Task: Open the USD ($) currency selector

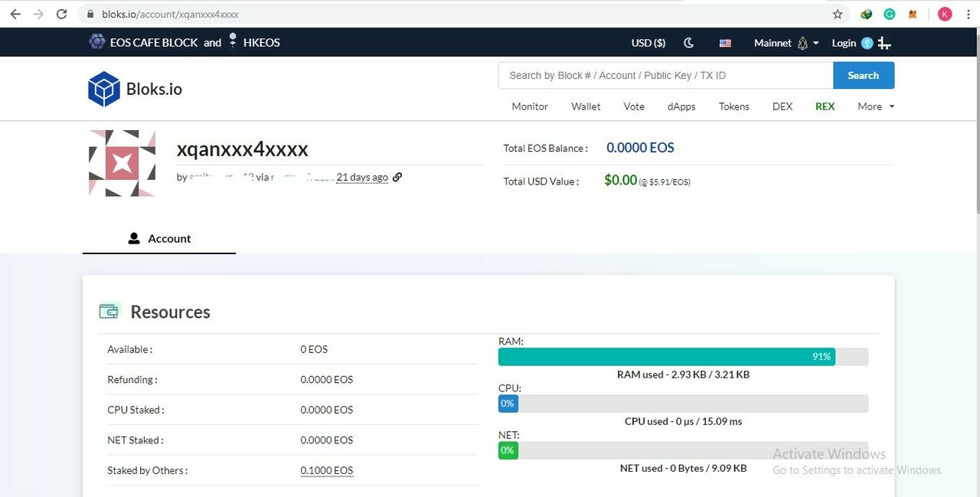Action: 647,43
